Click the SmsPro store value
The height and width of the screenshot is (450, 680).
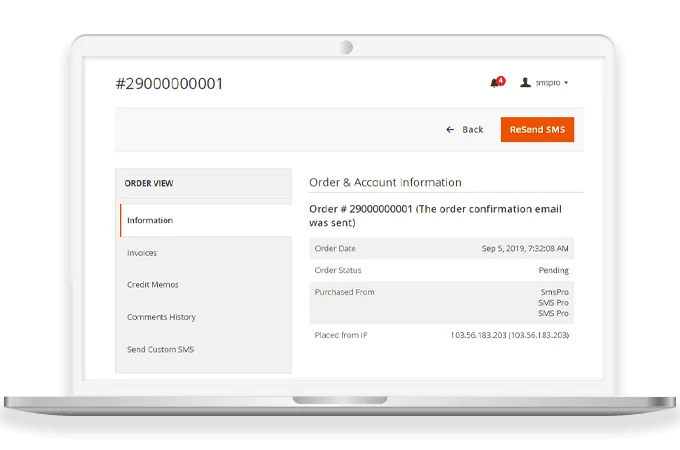[554, 292]
